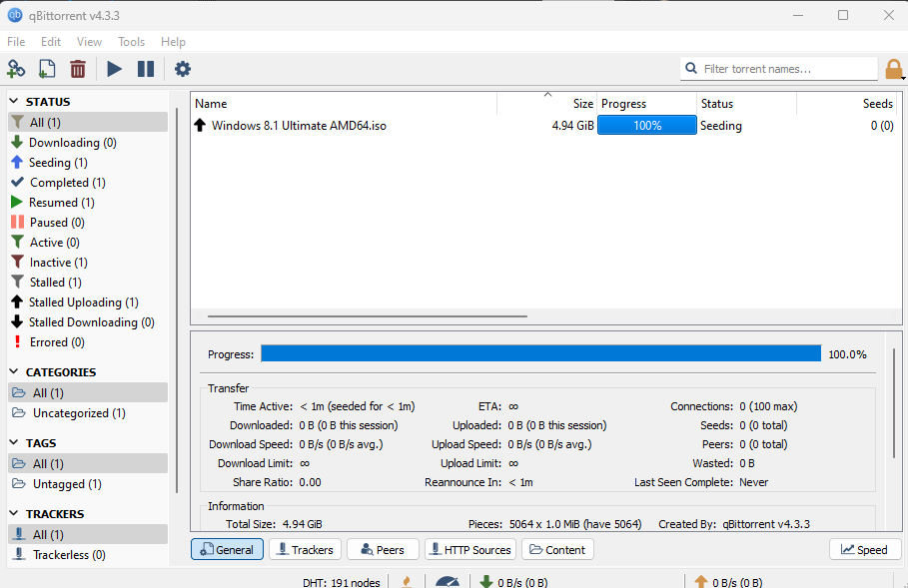Filter by Stalled Downloading (0) status
This screenshot has height=588, width=908.
88,322
